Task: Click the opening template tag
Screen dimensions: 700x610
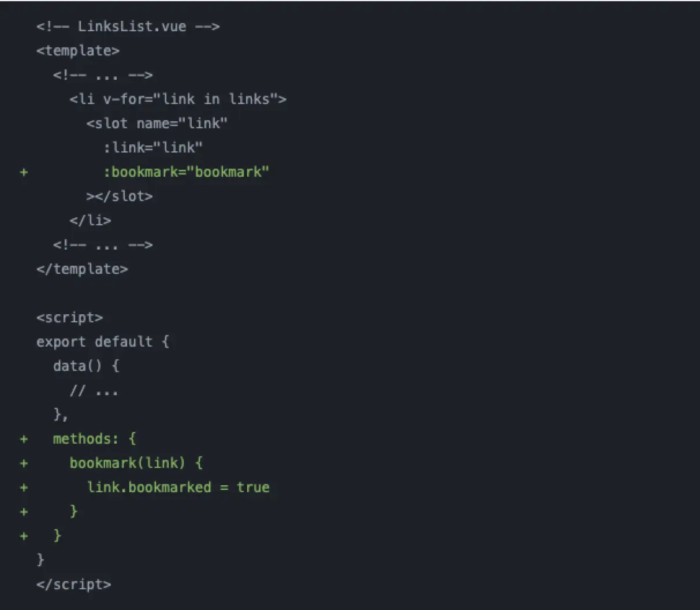Action: tap(78, 51)
